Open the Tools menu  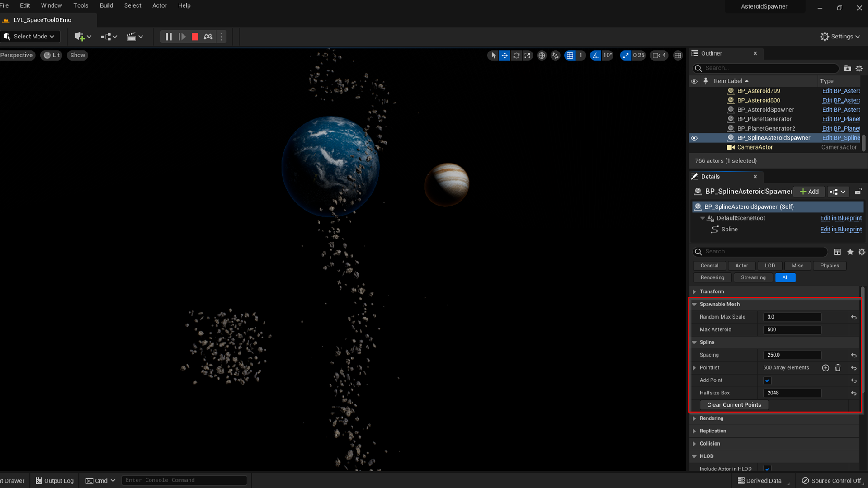pyautogui.click(x=81, y=5)
